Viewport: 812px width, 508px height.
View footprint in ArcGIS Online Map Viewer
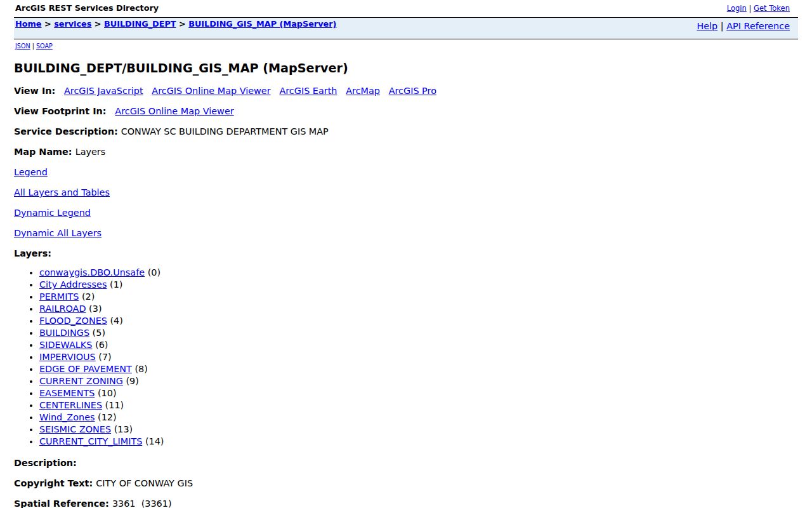(174, 111)
